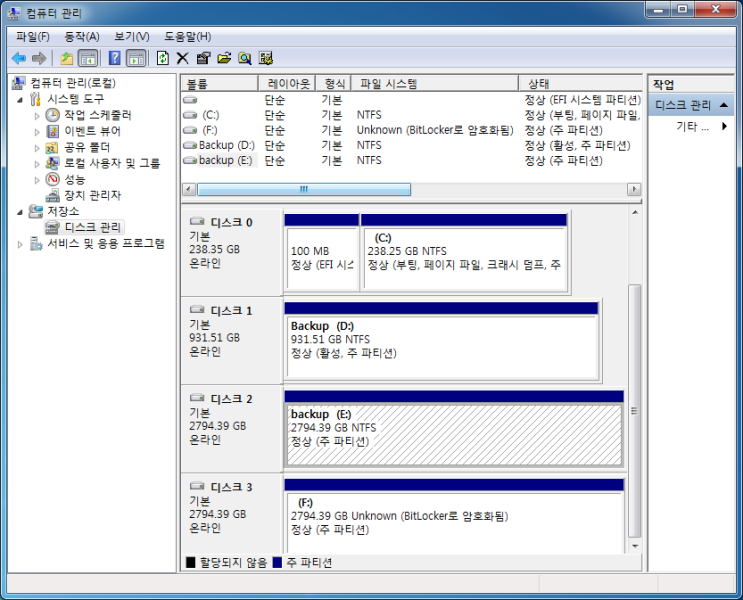Screen dimensions: 743x600
Task: Open the 도움말(H) menu
Action: click(188, 36)
